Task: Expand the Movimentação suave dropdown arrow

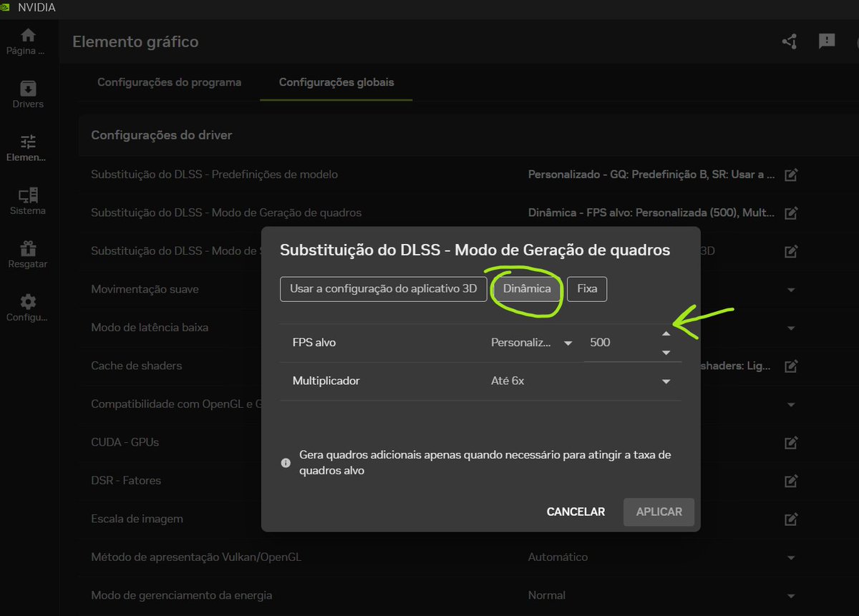Action: (791, 290)
